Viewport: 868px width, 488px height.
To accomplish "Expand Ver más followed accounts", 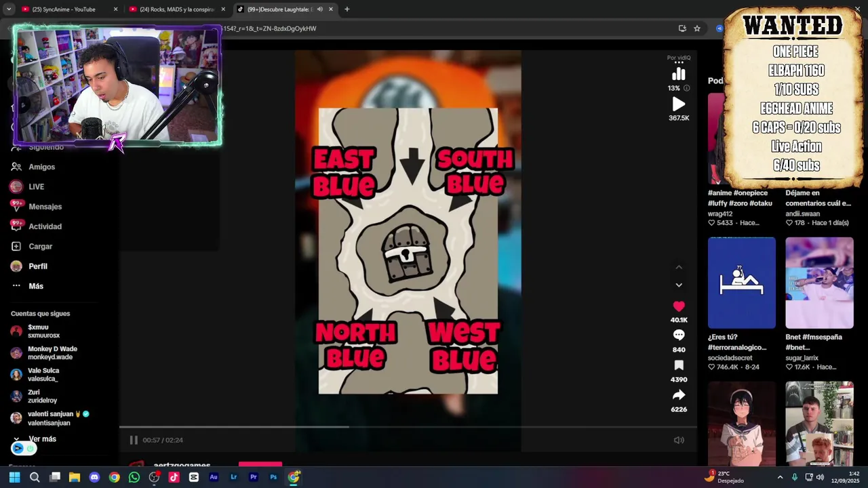I will [x=42, y=439].
